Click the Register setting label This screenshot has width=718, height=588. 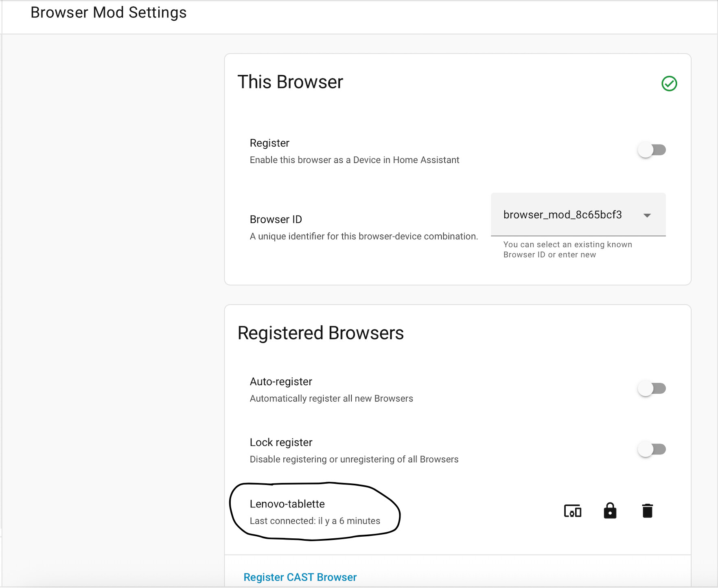(x=269, y=143)
